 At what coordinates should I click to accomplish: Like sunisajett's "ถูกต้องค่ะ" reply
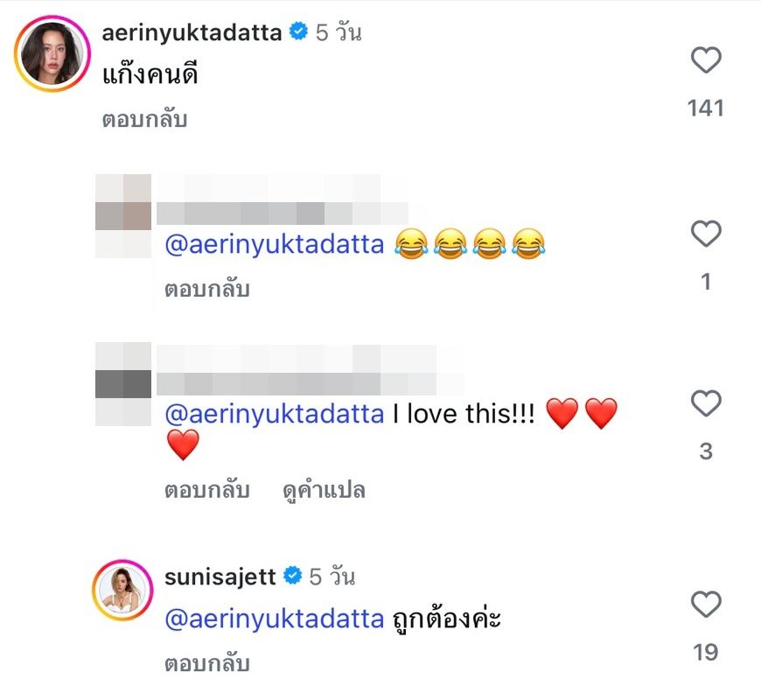[x=706, y=605]
